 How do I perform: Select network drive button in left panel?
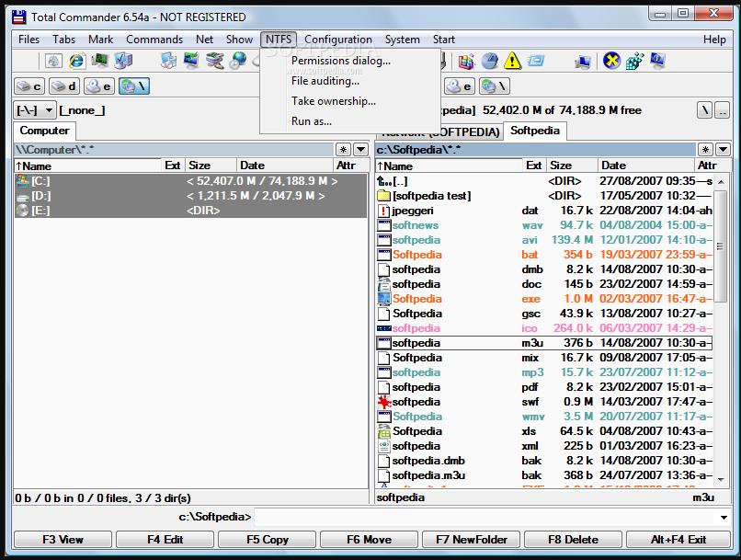[x=134, y=86]
